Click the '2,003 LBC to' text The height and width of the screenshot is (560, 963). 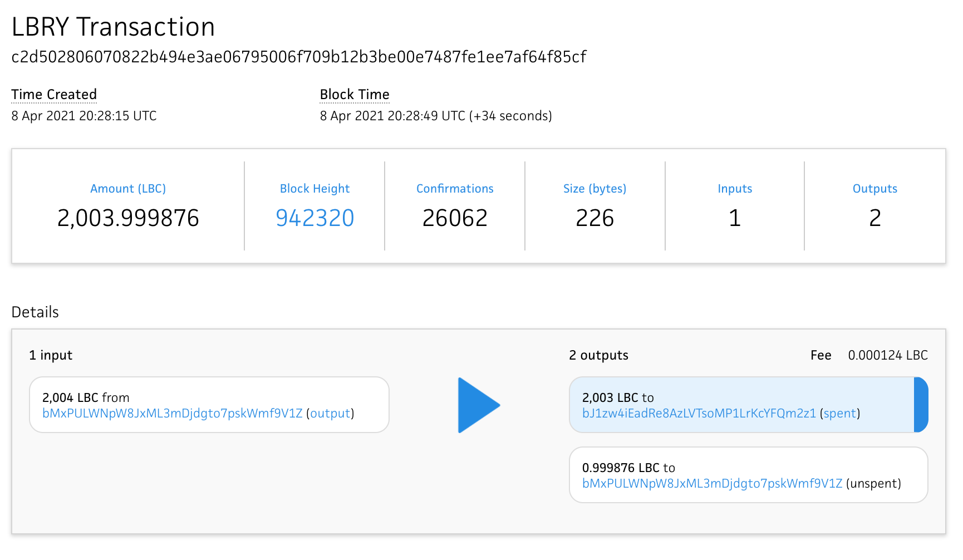[x=618, y=398]
